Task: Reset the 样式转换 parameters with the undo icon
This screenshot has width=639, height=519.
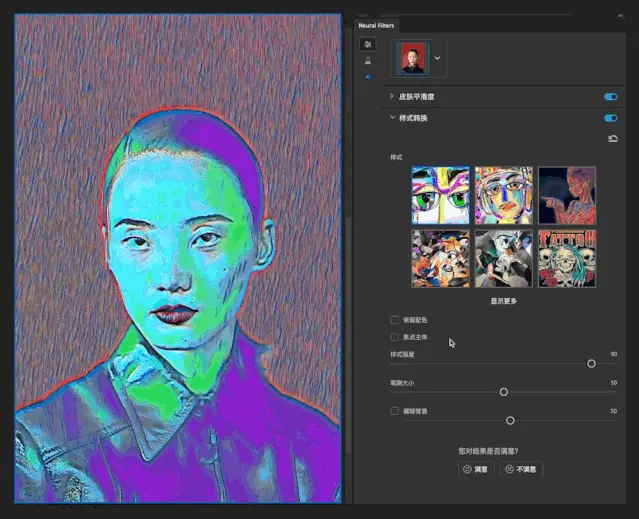Action: point(613,139)
